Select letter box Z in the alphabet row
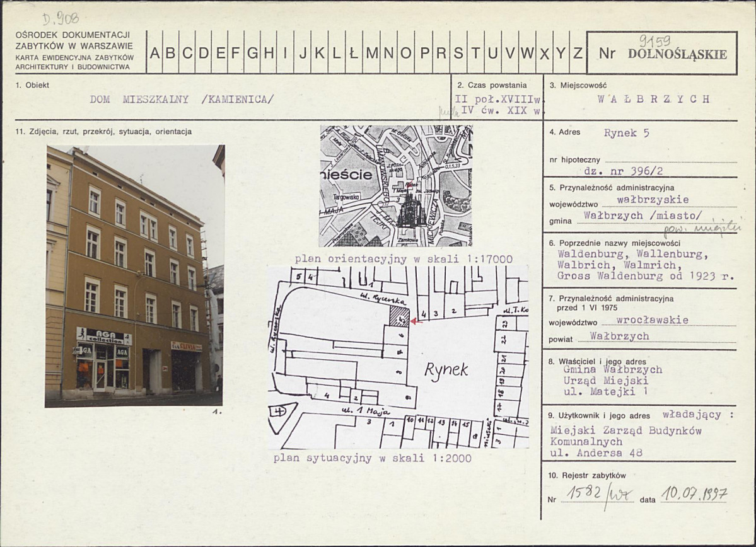Screen dimensions: 756x547 [x=577, y=53]
